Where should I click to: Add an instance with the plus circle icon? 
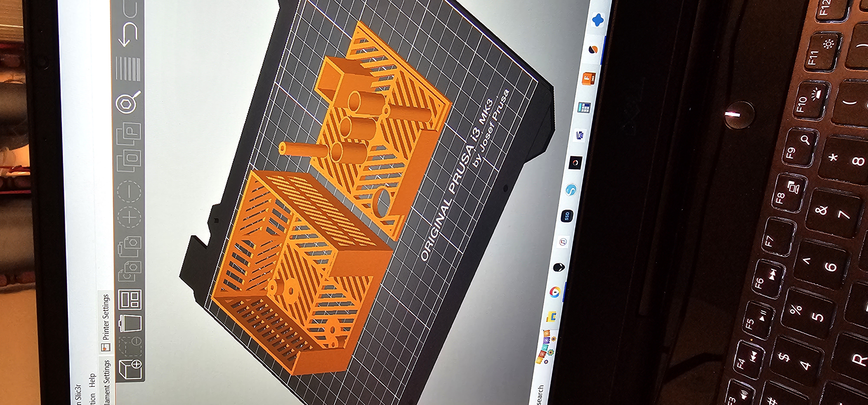(130, 217)
